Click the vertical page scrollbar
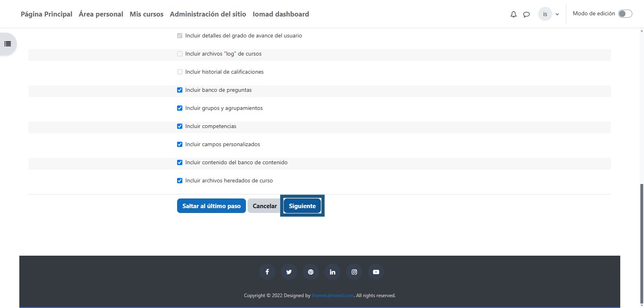This screenshot has height=308, width=644. click(x=642, y=242)
